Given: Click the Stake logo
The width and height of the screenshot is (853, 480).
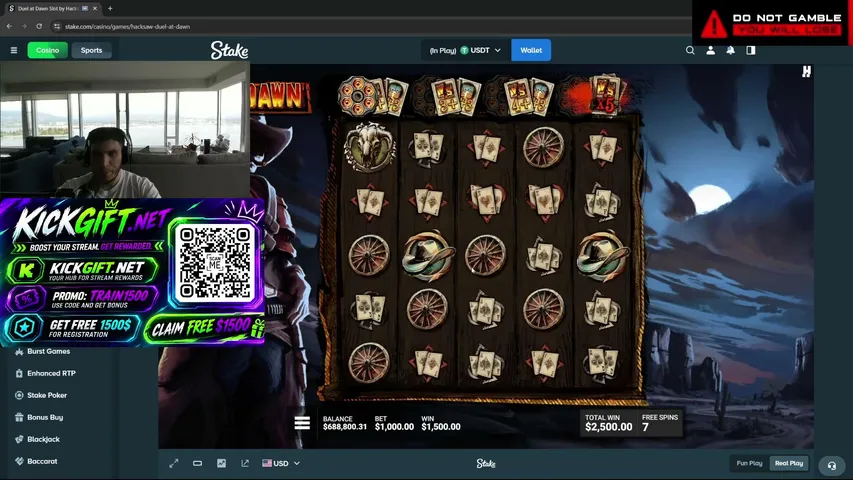Looking at the screenshot, I should click(229, 50).
